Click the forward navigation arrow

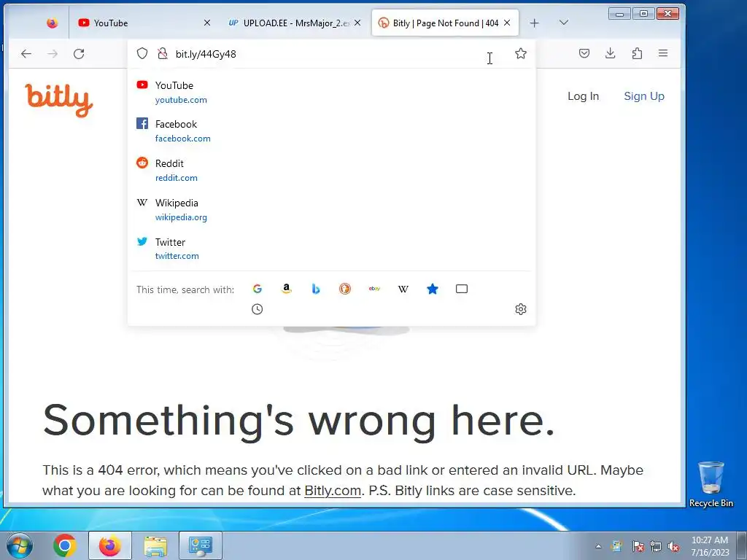(x=53, y=54)
